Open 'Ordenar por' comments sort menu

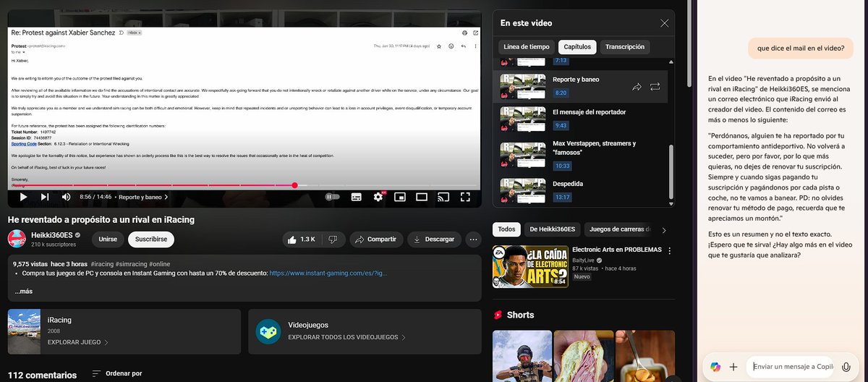116,374
